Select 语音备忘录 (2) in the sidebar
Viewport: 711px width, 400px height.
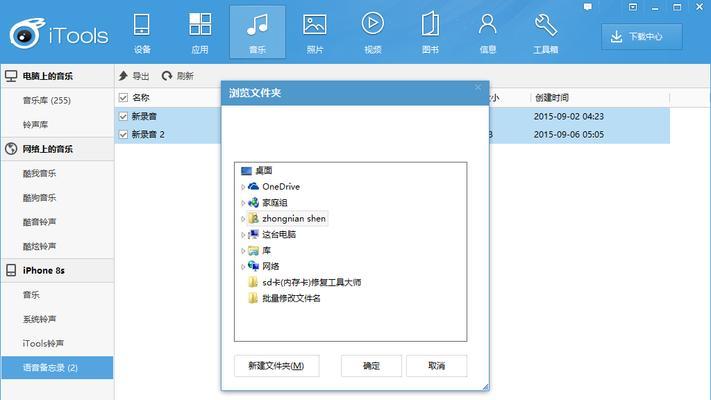tap(57, 368)
